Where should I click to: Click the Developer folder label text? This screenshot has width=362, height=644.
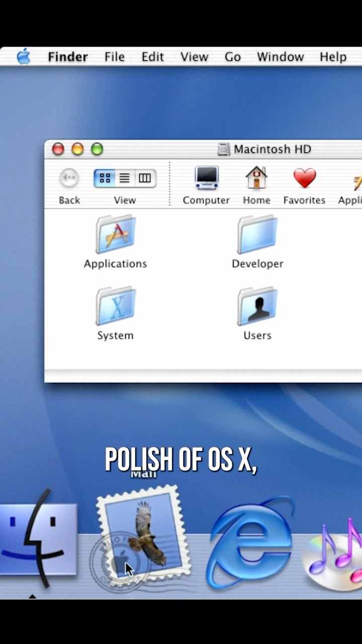(x=257, y=264)
